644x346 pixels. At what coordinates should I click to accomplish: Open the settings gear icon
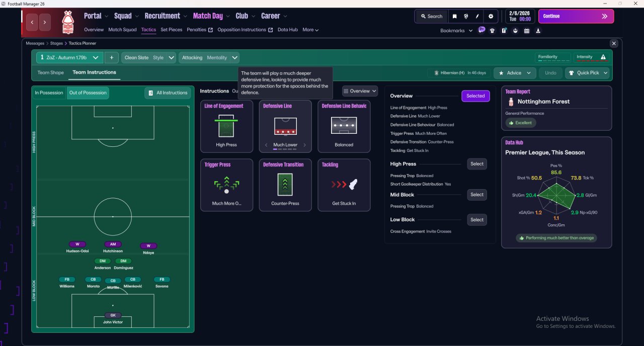pos(491,16)
